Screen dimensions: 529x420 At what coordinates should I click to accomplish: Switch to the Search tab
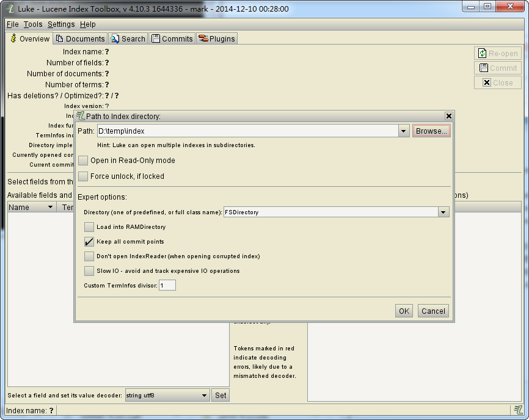click(128, 38)
